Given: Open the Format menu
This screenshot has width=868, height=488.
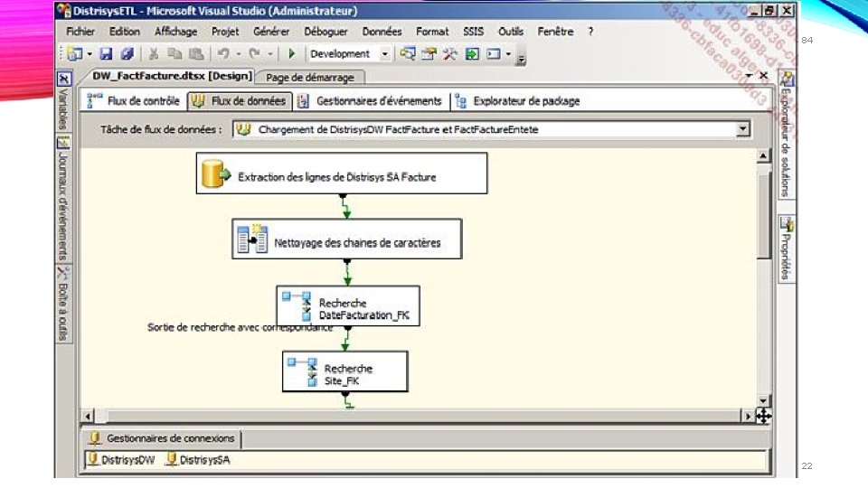Looking at the screenshot, I should point(432,32).
